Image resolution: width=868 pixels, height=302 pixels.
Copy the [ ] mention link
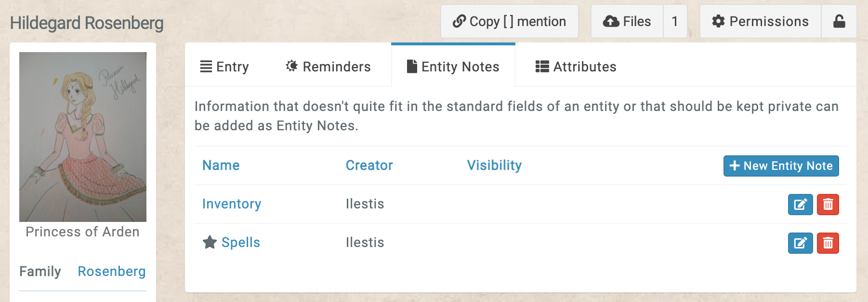coord(509,21)
